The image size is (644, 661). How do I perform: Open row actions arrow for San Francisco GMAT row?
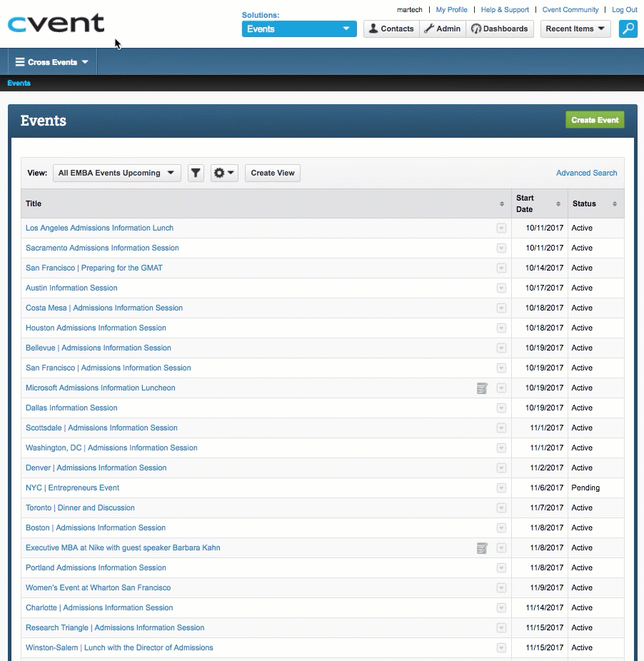(x=501, y=268)
